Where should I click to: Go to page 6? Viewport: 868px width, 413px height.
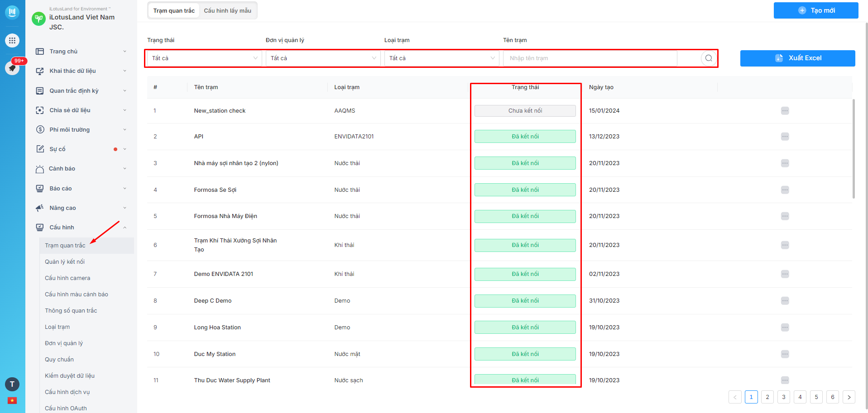click(x=833, y=397)
